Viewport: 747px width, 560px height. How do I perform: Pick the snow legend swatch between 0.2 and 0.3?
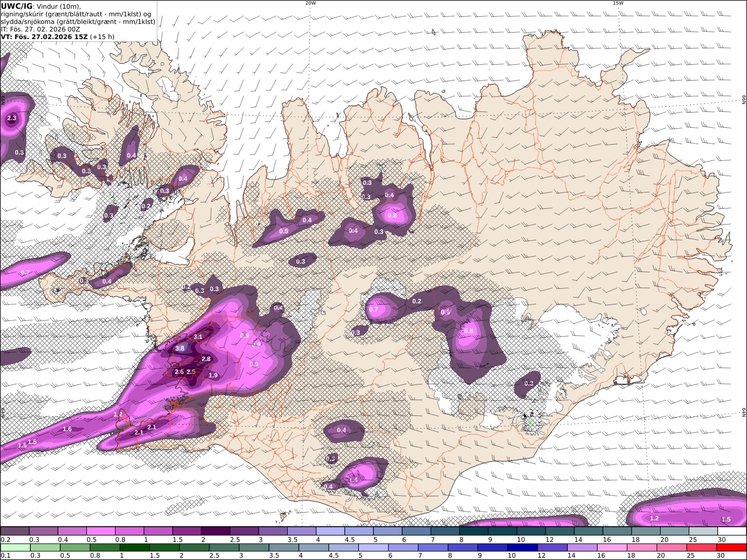click(x=15, y=531)
